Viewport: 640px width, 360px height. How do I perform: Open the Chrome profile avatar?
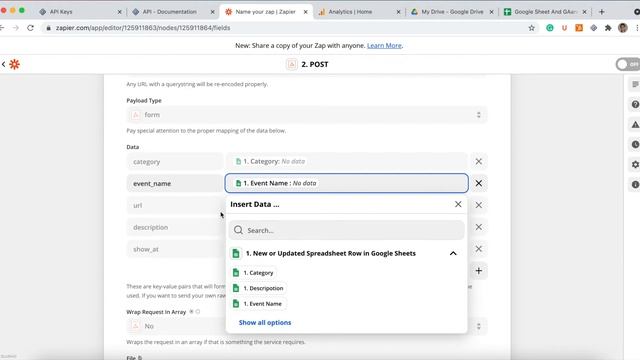622,28
